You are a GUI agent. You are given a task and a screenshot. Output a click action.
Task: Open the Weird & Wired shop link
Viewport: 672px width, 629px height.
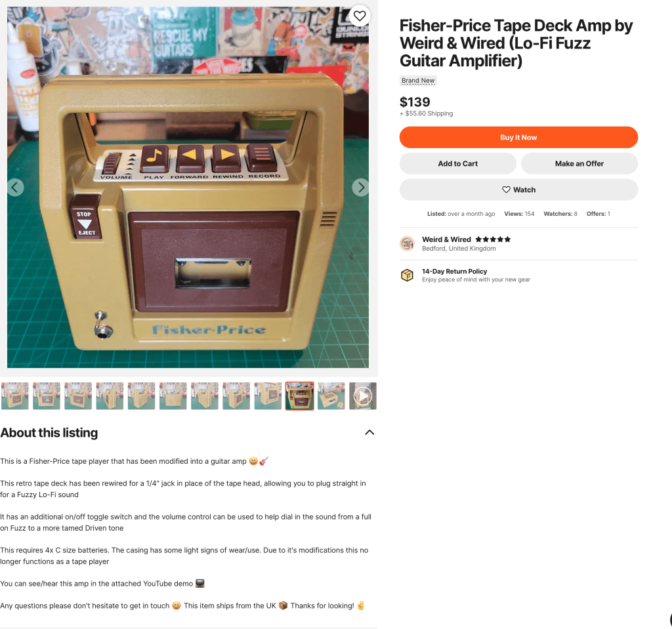point(446,239)
